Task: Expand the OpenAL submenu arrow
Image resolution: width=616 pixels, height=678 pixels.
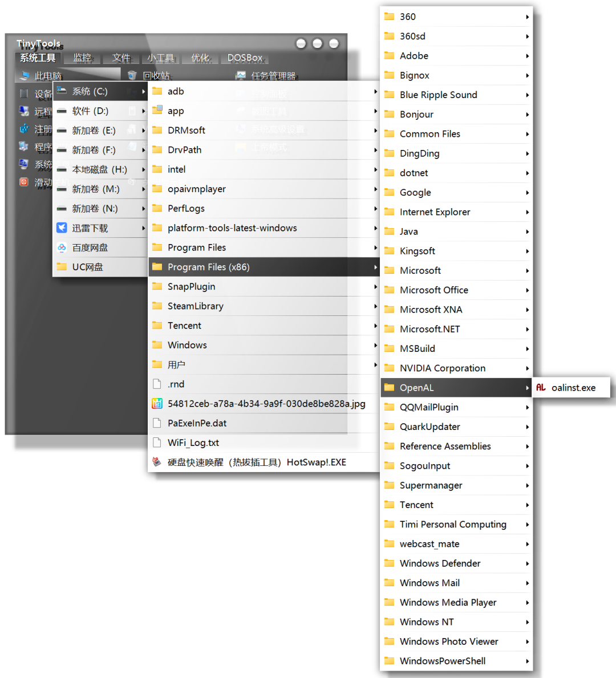Action: (x=528, y=387)
